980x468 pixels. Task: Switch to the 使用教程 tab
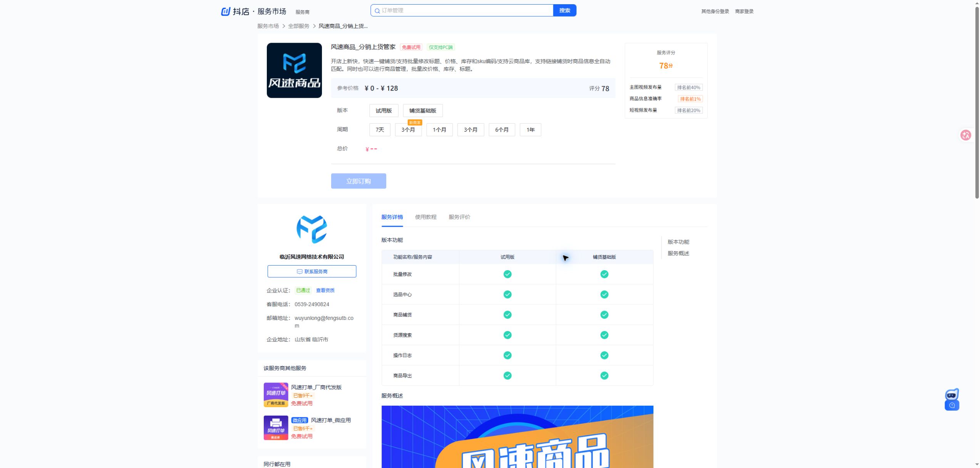coord(426,217)
